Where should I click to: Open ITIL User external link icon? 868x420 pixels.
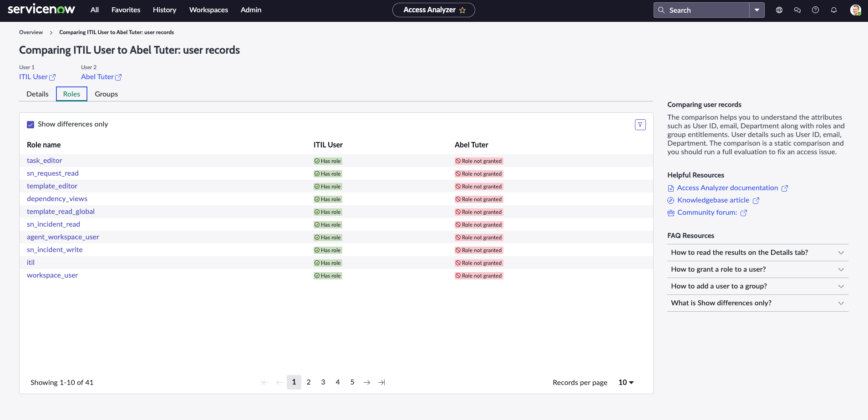pos(52,77)
